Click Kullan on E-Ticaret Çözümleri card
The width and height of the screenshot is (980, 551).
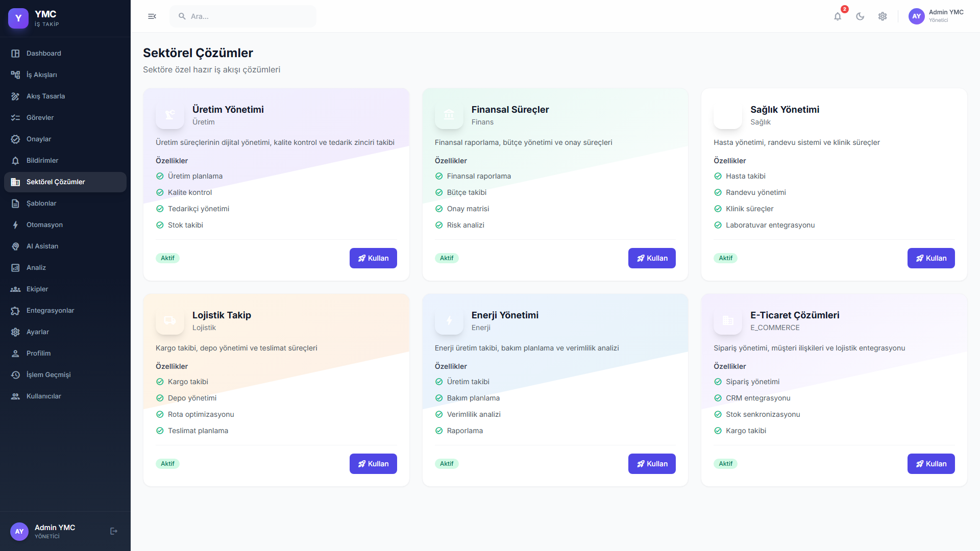tap(931, 464)
